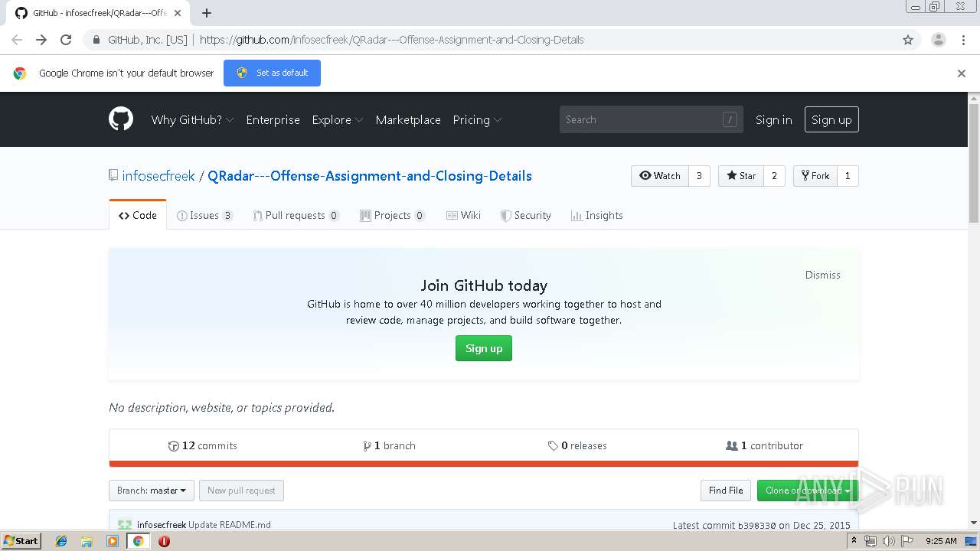Click red Opera taskbar icon
This screenshot has height=551, width=980.
(x=164, y=541)
